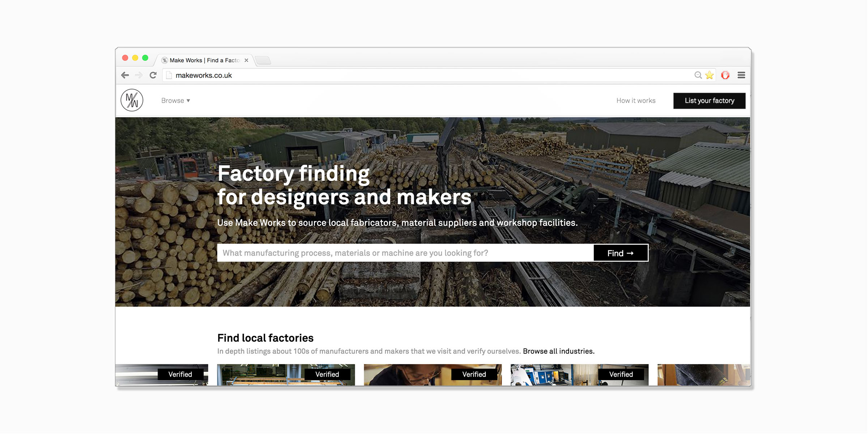Screen dimensions: 868x434
Task: Open the How it works link
Action: pos(636,101)
